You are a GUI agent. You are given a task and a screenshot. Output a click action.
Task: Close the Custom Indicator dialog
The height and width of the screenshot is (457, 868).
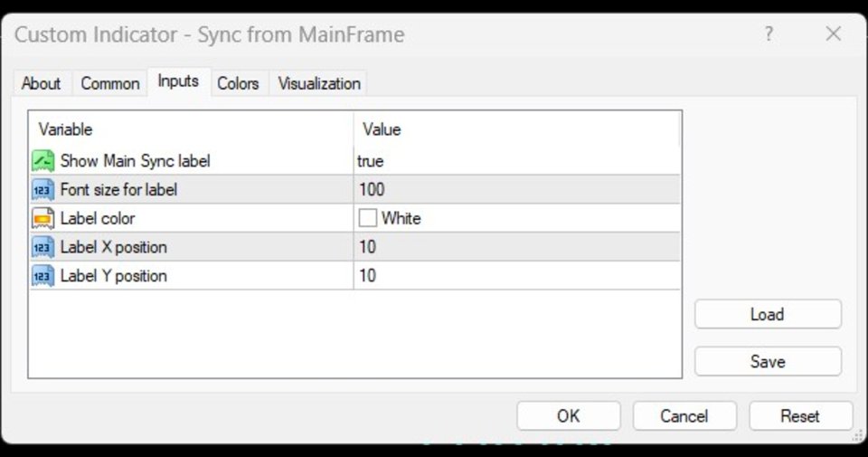pos(833,34)
